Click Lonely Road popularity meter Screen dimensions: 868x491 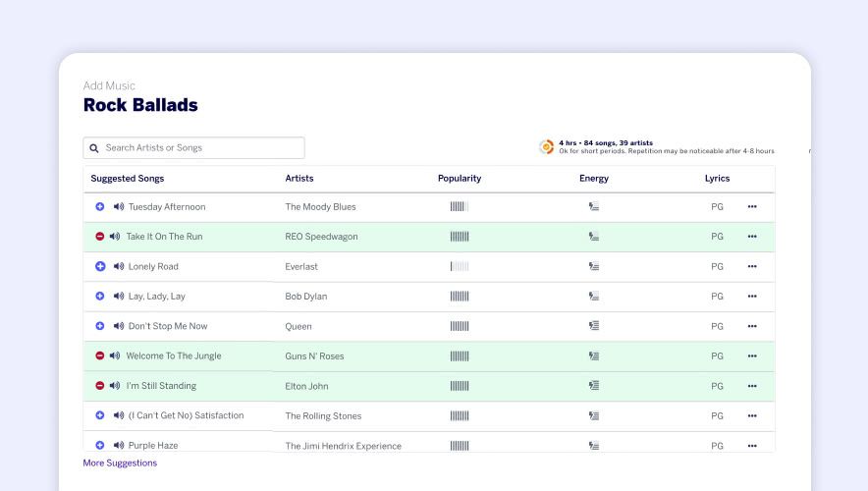[x=460, y=267]
